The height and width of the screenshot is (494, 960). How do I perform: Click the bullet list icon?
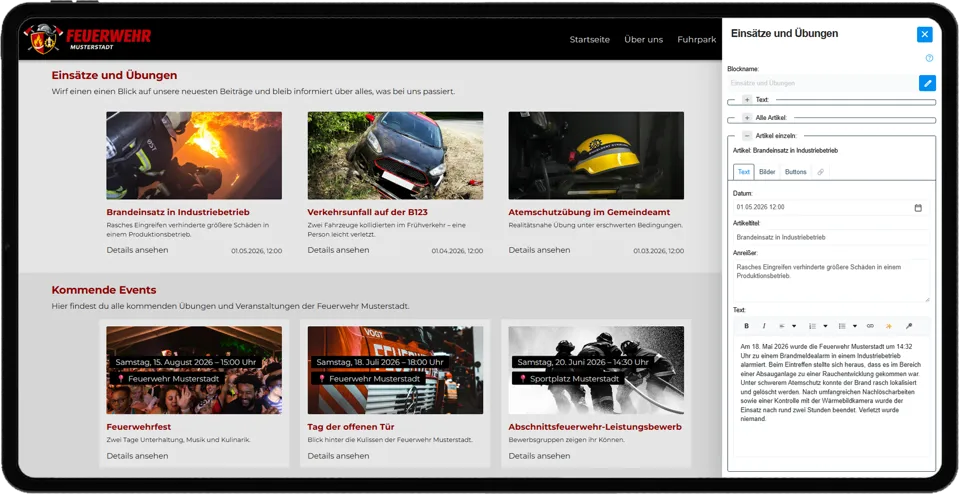(x=842, y=326)
